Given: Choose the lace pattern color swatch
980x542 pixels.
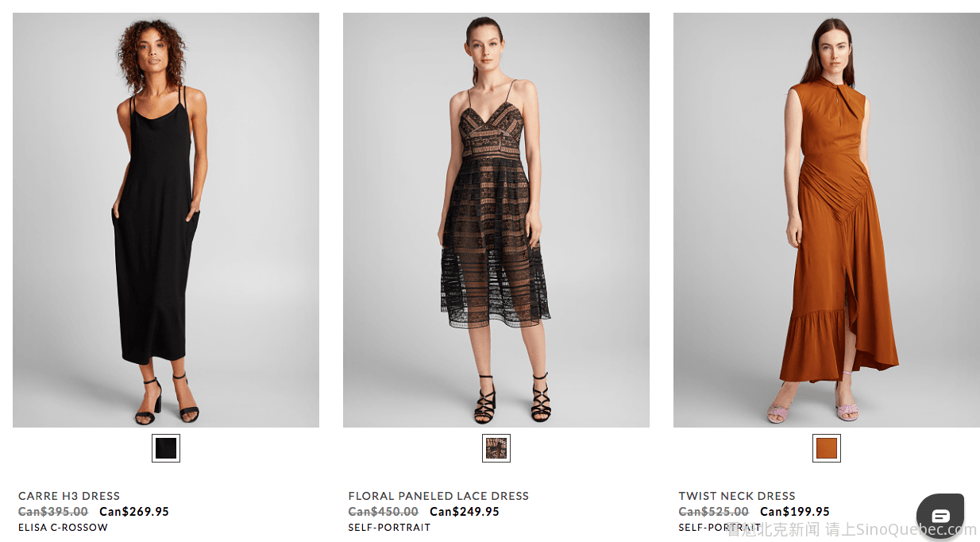Looking at the screenshot, I should [x=496, y=448].
